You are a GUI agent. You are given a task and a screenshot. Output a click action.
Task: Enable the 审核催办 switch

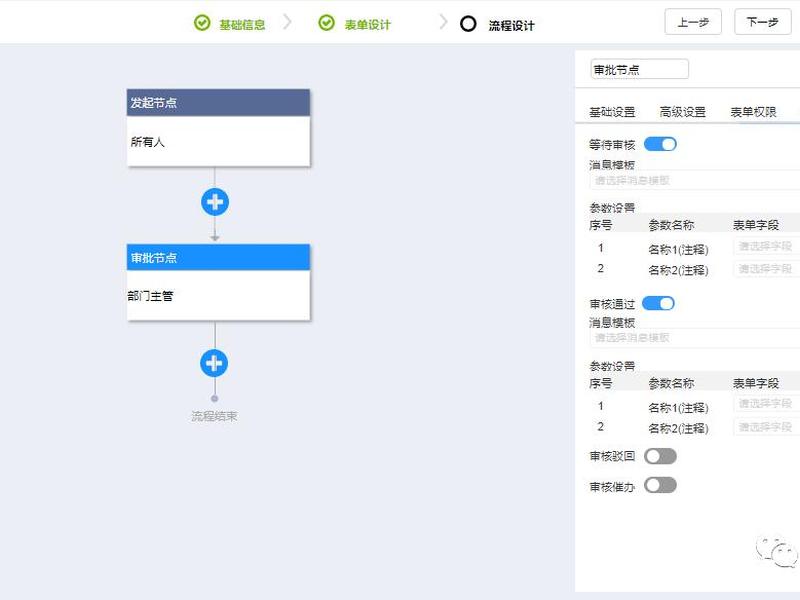(660, 485)
